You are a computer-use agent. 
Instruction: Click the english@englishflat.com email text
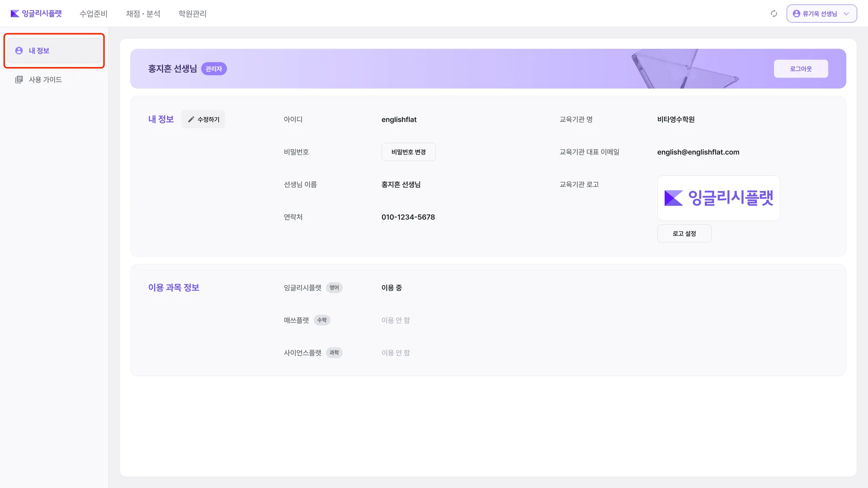point(698,152)
